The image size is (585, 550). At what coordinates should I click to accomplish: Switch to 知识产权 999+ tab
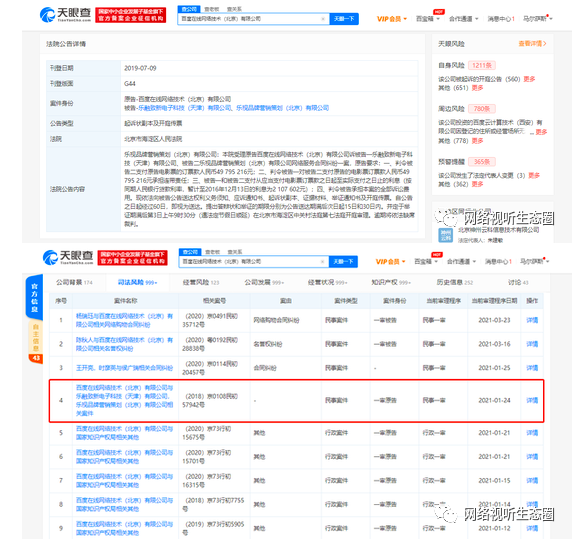[x=391, y=282]
